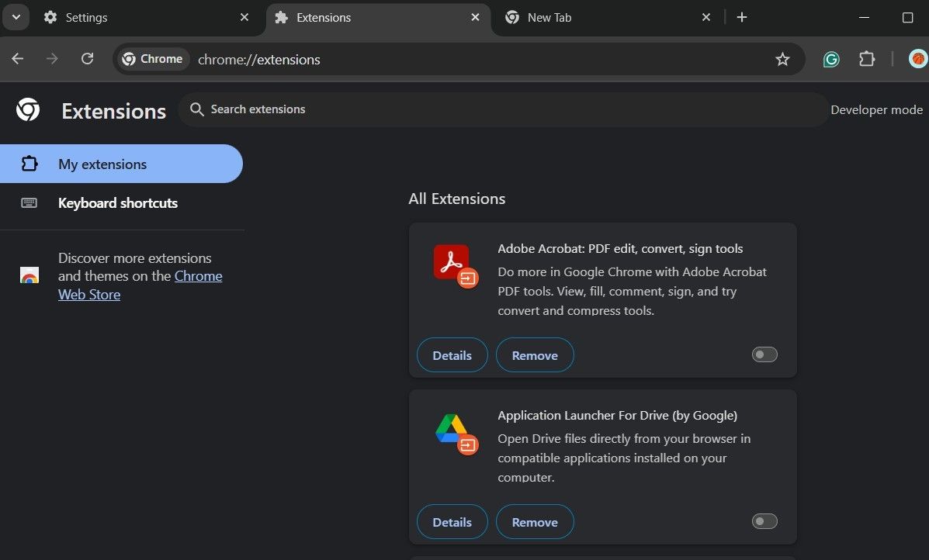Enable the Adobe Acrobat extension toggle
This screenshot has width=929, height=560.
click(x=764, y=354)
